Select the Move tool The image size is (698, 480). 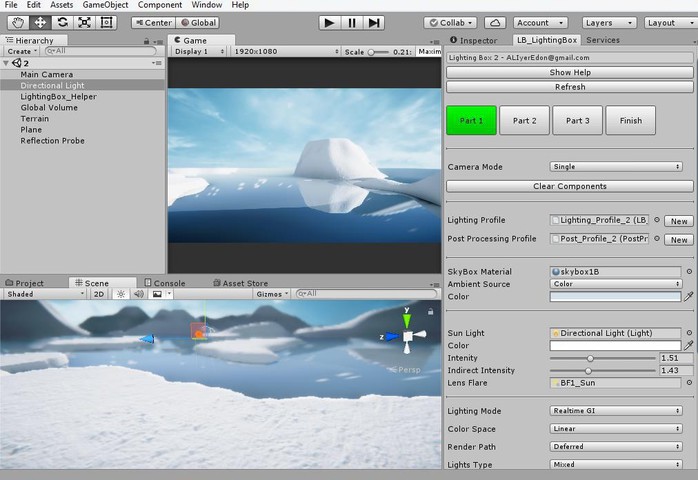point(40,23)
